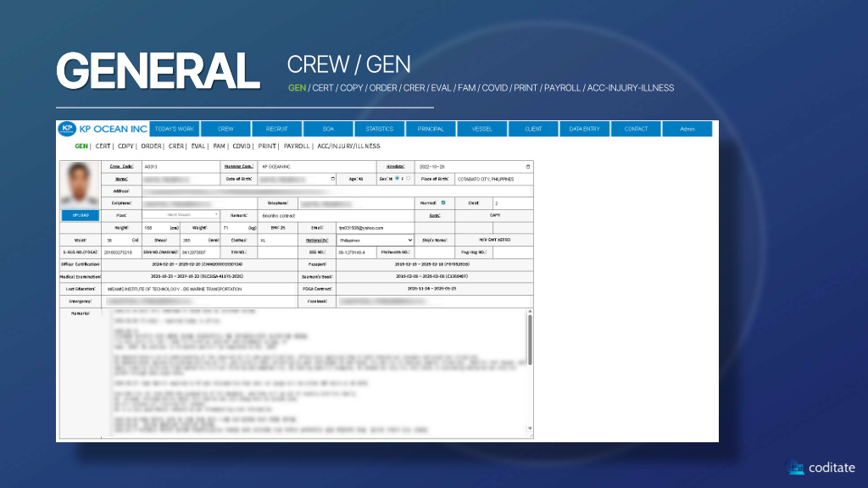This screenshot has height=488, width=868.
Task: Switch to the COVID sub-tab
Action: pyautogui.click(x=242, y=146)
